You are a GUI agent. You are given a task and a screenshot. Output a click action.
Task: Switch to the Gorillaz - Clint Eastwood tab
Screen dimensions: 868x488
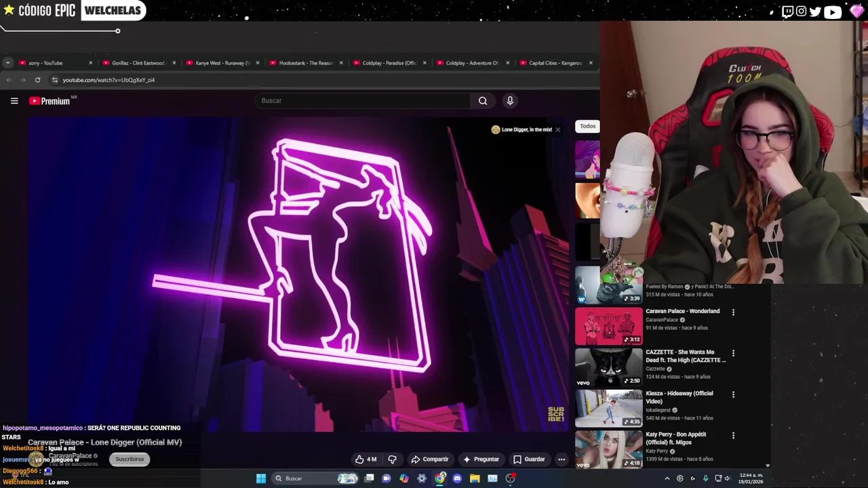pos(139,63)
